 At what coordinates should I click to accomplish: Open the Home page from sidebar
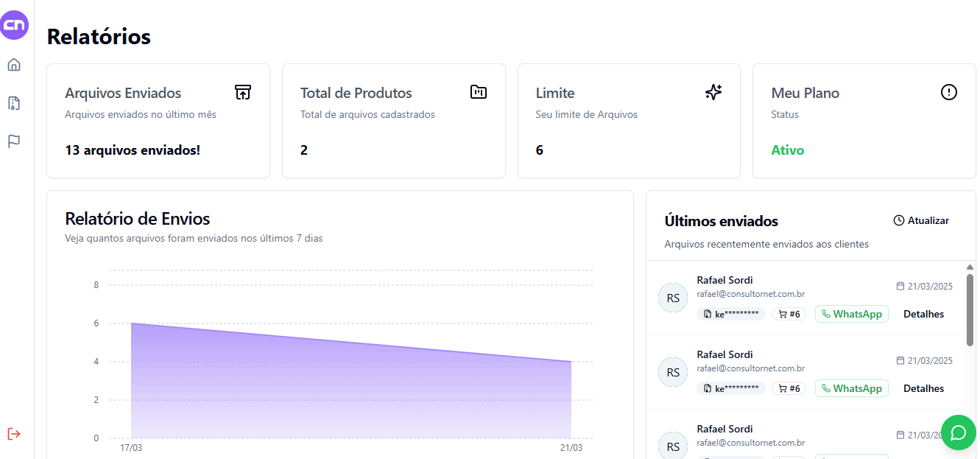(14, 65)
